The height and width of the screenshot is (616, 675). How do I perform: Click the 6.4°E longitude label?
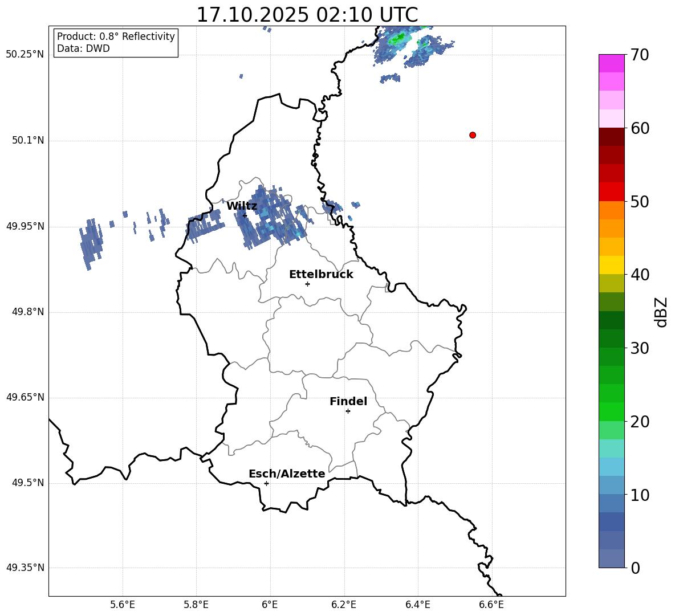tap(417, 605)
